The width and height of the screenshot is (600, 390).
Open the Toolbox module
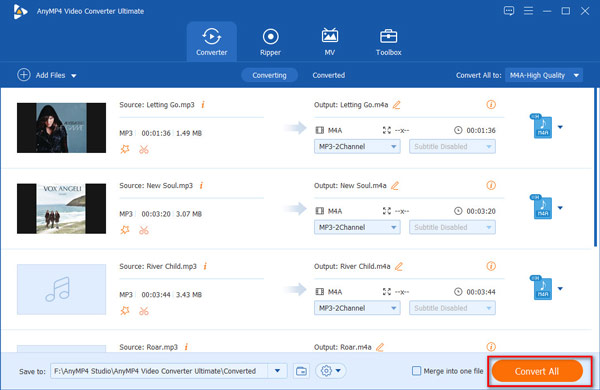click(x=388, y=42)
